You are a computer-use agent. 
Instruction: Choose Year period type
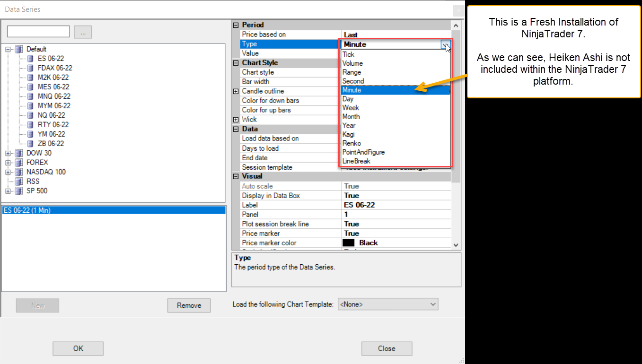point(396,126)
